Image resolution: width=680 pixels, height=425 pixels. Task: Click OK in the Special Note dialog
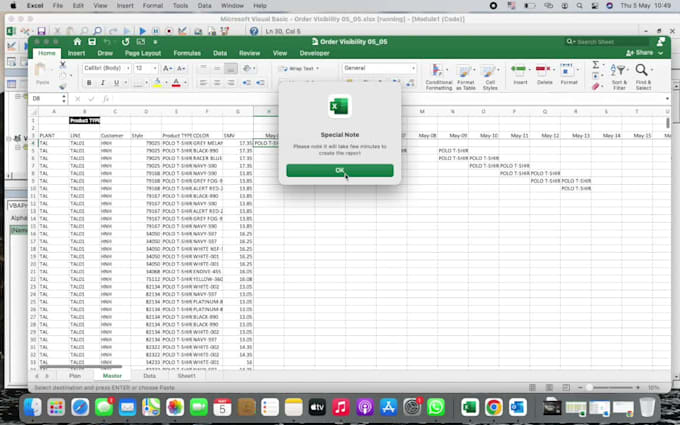pyautogui.click(x=339, y=171)
